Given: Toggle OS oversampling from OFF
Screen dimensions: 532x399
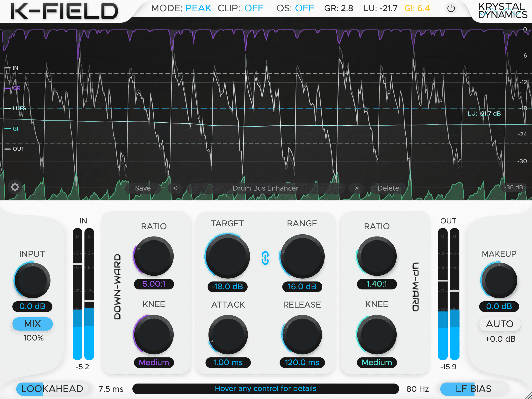Looking at the screenshot, I should (x=304, y=8).
